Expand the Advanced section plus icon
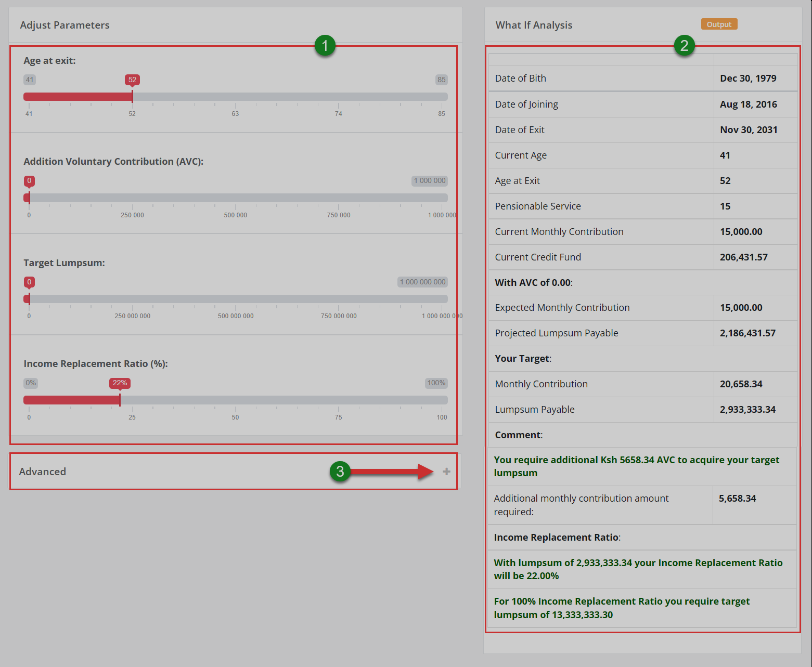 click(x=446, y=472)
